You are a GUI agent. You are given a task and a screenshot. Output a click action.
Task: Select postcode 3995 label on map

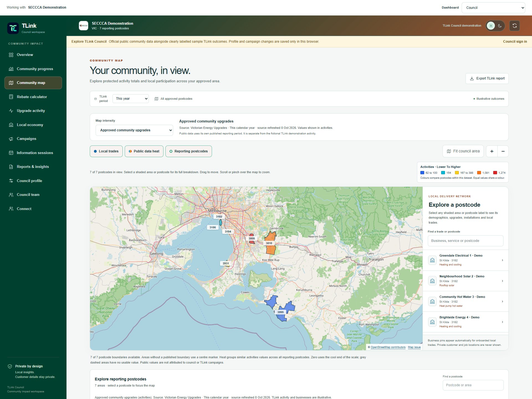tap(280, 312)
